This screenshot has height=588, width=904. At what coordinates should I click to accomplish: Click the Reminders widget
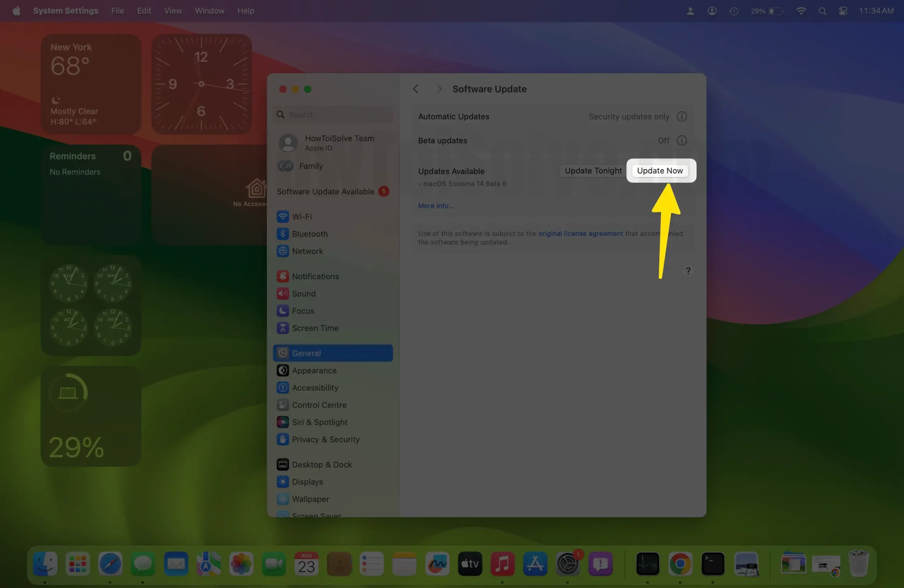(x=91, y=195)
